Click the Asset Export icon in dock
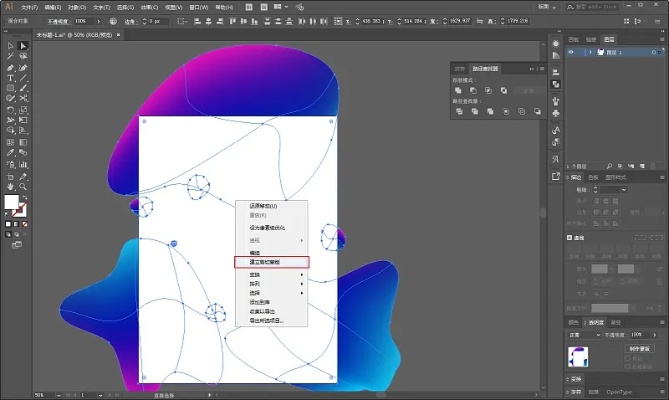The height and width of the screenshot is (400, 669). (x=556, y=176)
